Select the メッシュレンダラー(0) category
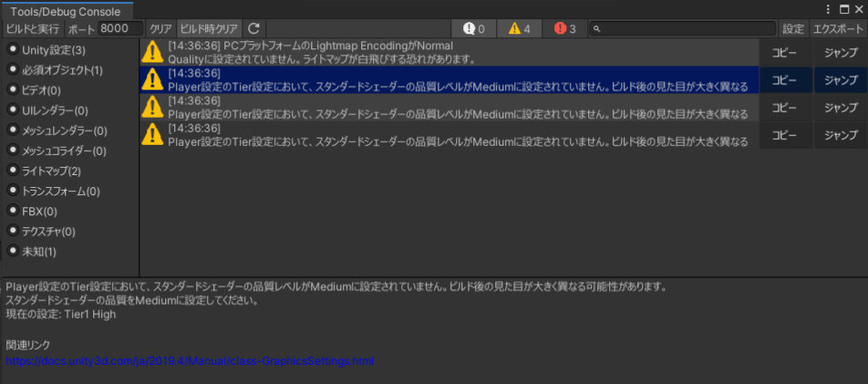Viewport: 868px width, 384px height. coord(57,130)
